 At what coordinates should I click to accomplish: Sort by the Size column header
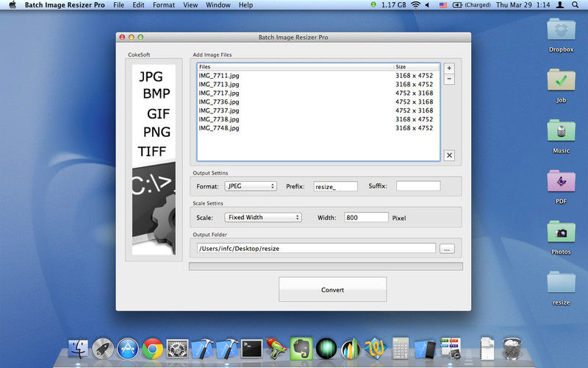[x=416, y=67]
